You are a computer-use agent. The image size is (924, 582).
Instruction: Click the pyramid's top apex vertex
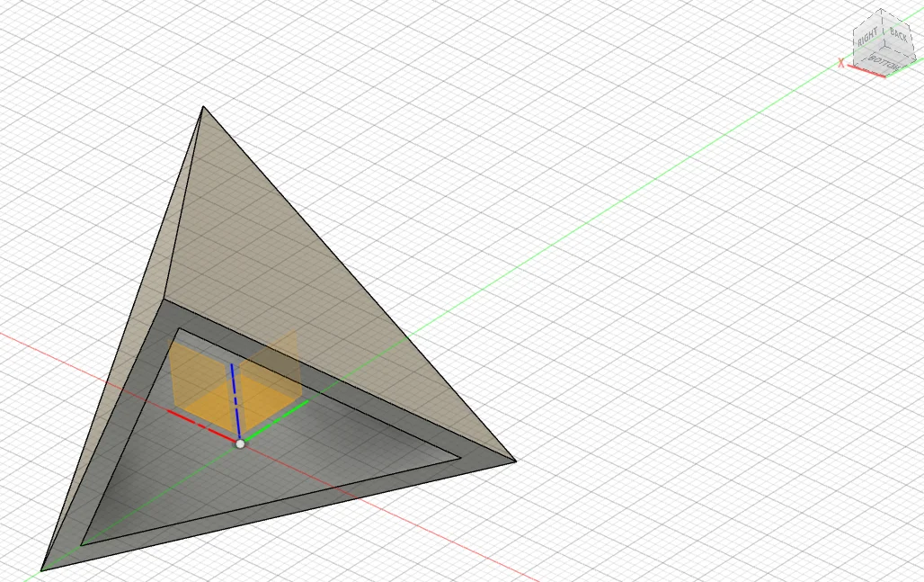[x=203, y=107]
